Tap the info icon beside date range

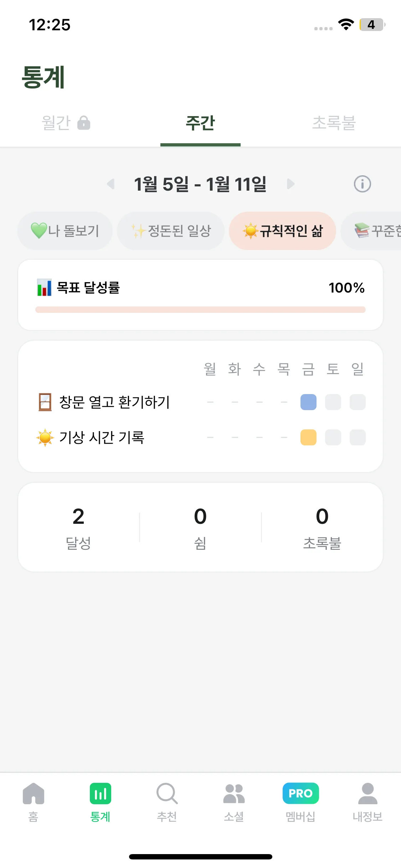(x=362, y=184)
